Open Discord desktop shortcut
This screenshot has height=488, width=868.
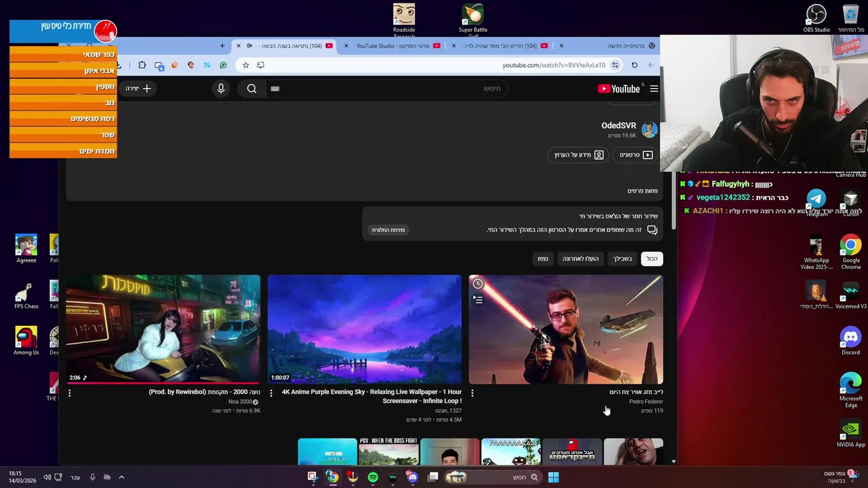(850, 341)
